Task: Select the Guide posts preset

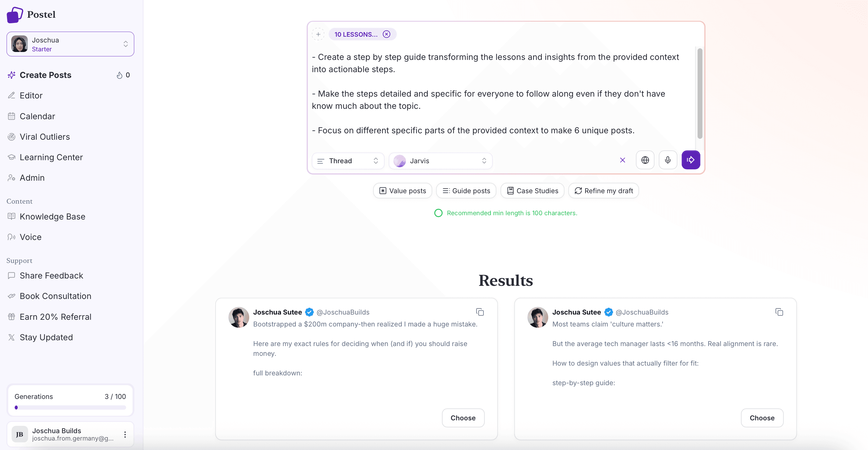Action: click(x=466, y=191)
